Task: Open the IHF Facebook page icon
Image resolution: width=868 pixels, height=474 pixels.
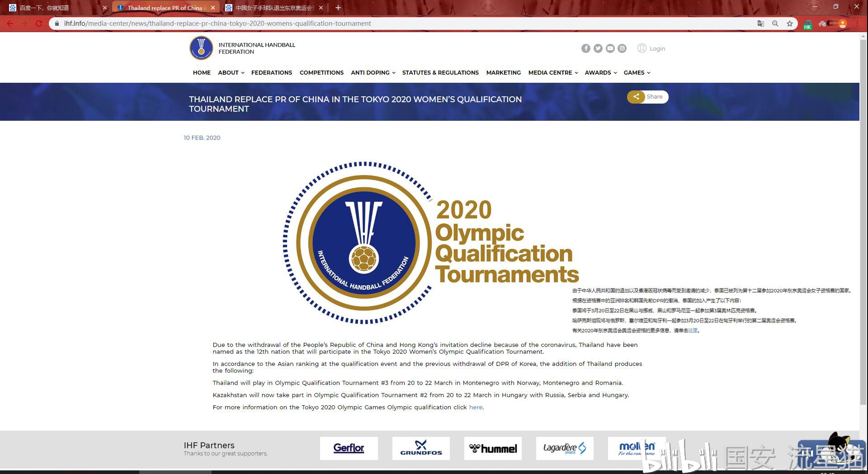Action: 585,48
